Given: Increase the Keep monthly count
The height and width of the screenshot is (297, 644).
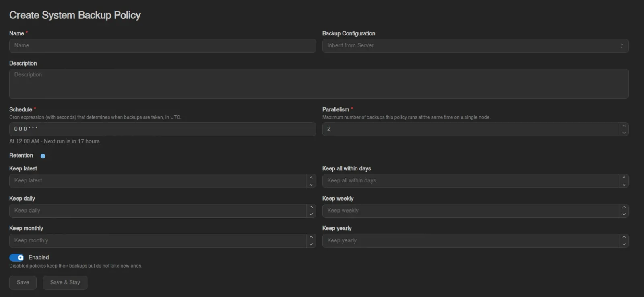Looking at the screenshot, I should [x=311, y=237].
